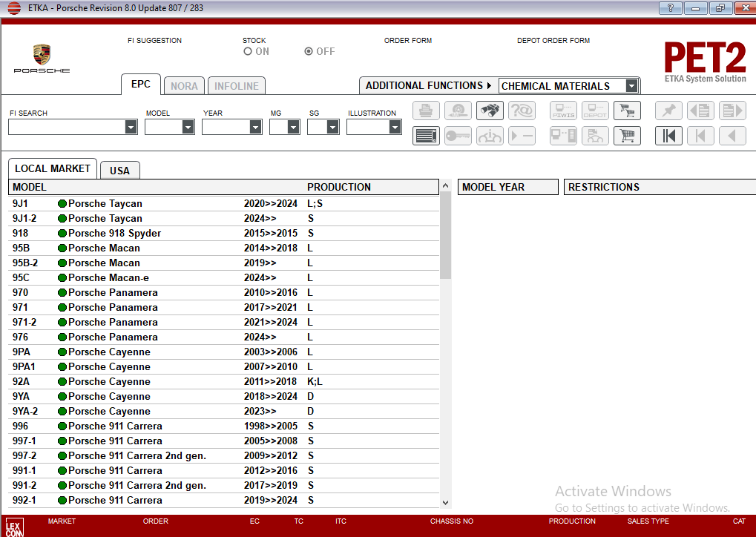This screenshot has width=756, height=537.
Task: Click the pushpin icon
Action: point(668,111)
